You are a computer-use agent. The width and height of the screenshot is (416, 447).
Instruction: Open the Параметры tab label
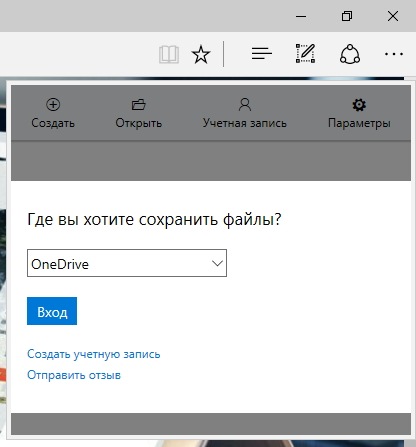coord(359,123)
